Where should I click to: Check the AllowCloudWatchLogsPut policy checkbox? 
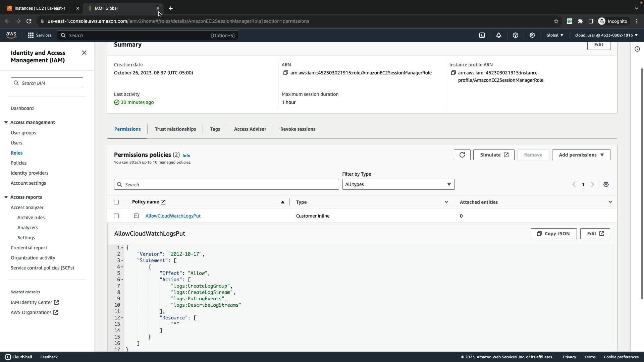[116, 216]
